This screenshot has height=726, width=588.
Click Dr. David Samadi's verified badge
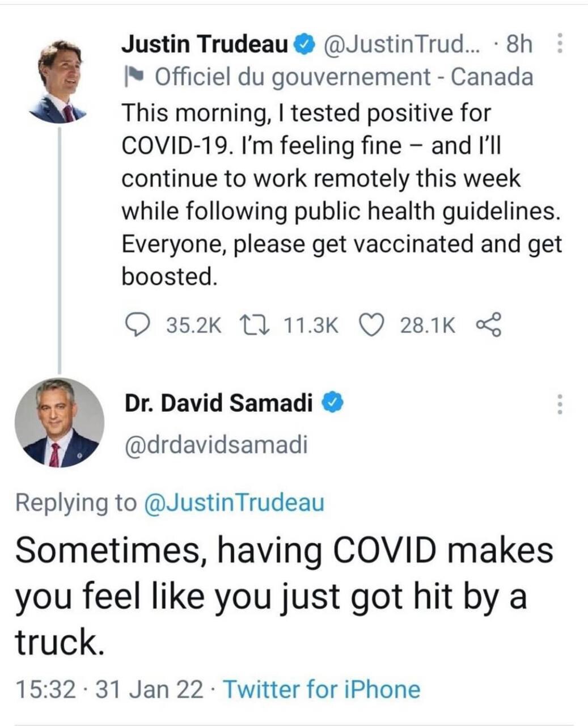[333, 403]
